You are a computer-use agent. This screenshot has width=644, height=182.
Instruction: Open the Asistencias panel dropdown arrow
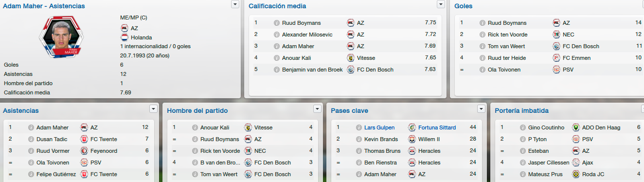click(154, 109)
